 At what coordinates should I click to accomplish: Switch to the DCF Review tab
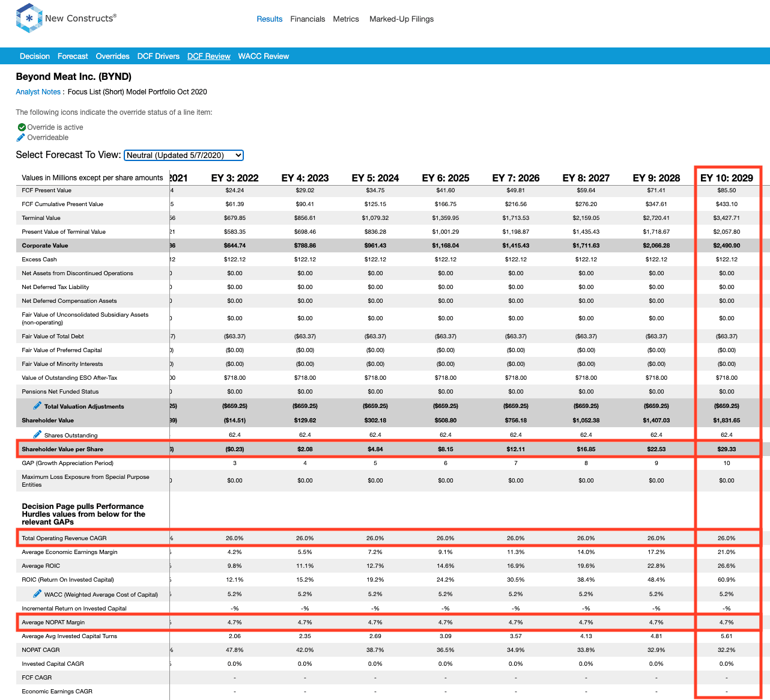coord(209,56)
